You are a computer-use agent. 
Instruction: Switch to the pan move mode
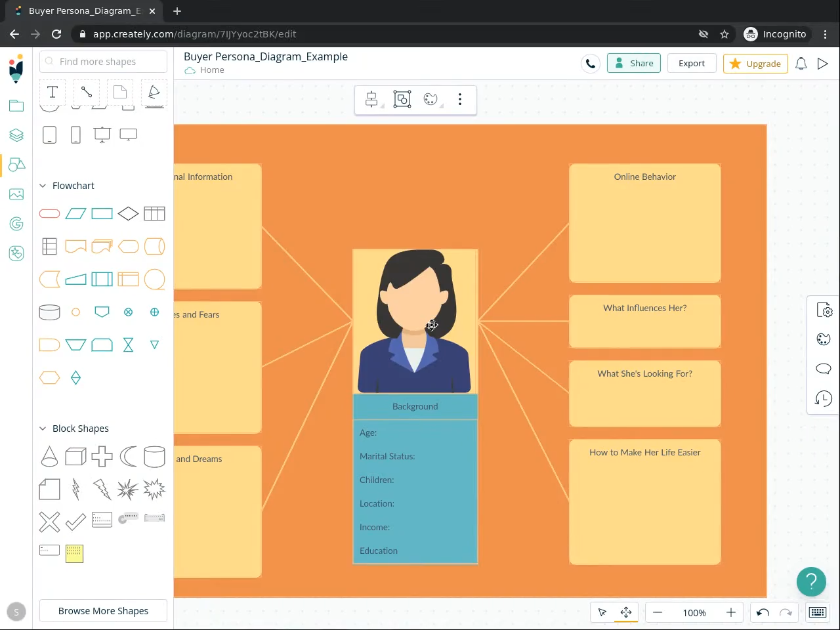click(x=626, y=612)
